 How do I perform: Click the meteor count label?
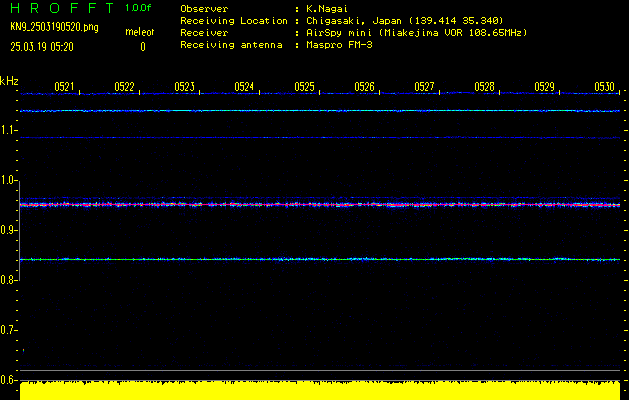click(x=140, y=32)
